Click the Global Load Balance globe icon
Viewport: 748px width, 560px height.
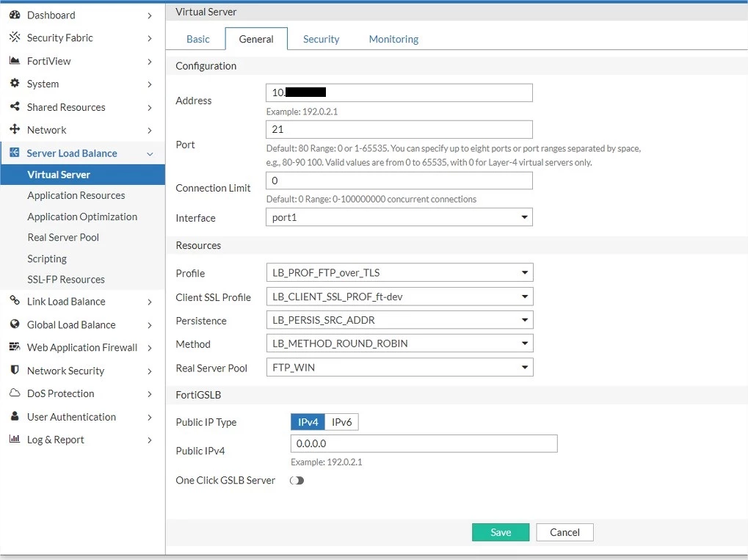tap(15, 324)
